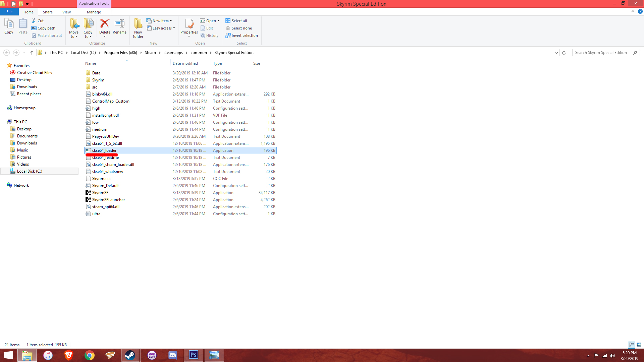Click Refresh button beside address bar
Screen dimensions: 644x362
tap(564, 53)
